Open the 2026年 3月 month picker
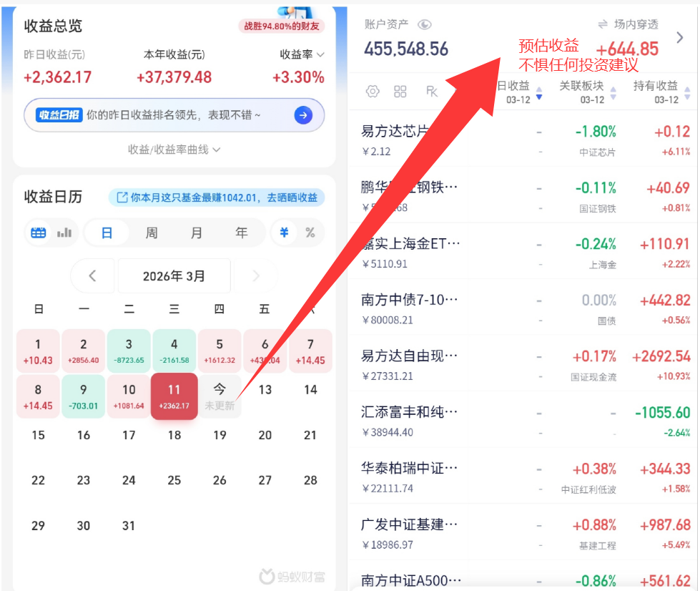This screenshot has width=700, height=591. click(174, 275)
